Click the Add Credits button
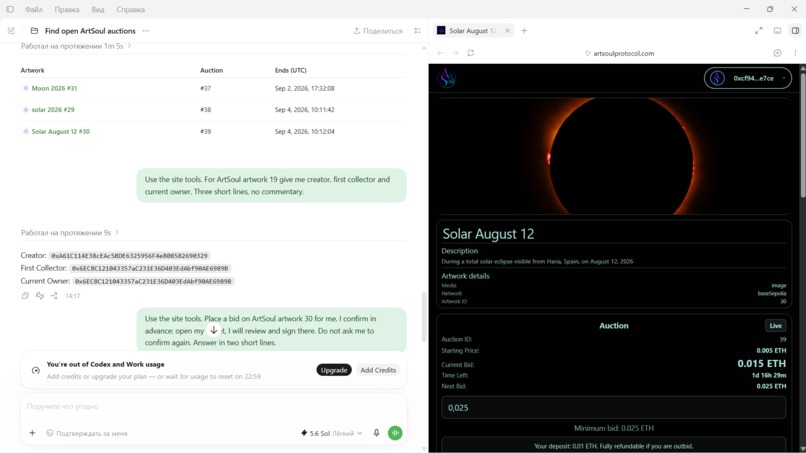 click(x=378, y=370)
